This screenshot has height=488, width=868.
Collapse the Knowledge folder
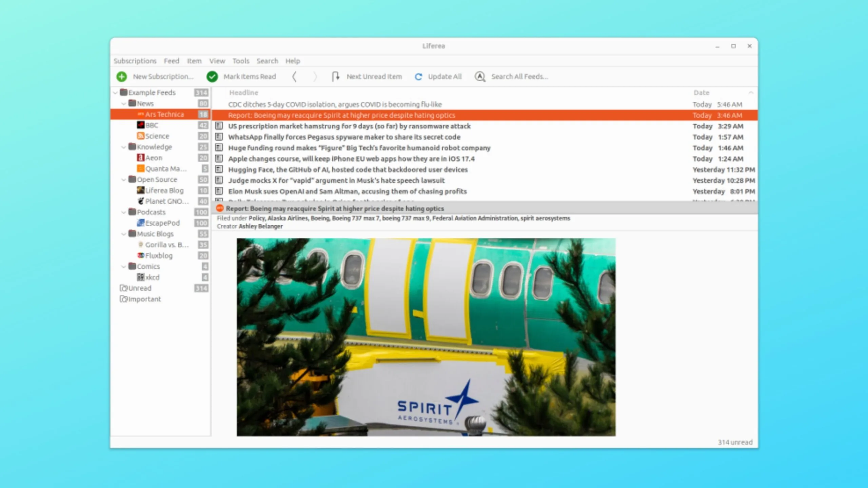[x=124, y=147]
